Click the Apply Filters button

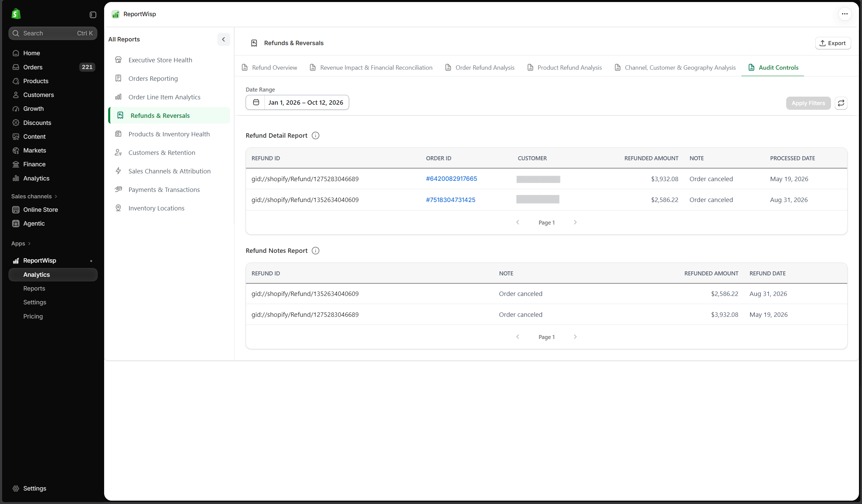(x=808, y=103)
